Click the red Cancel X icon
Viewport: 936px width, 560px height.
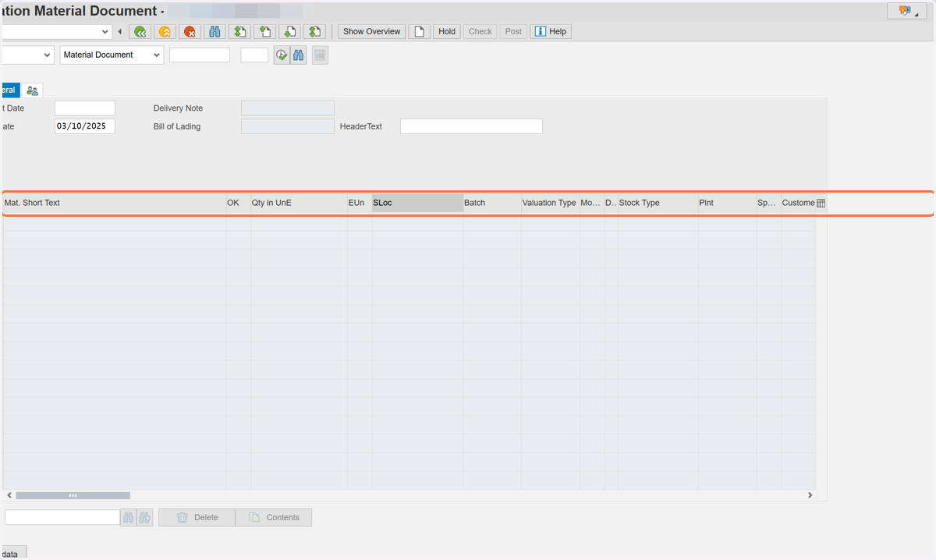(190, 32)
